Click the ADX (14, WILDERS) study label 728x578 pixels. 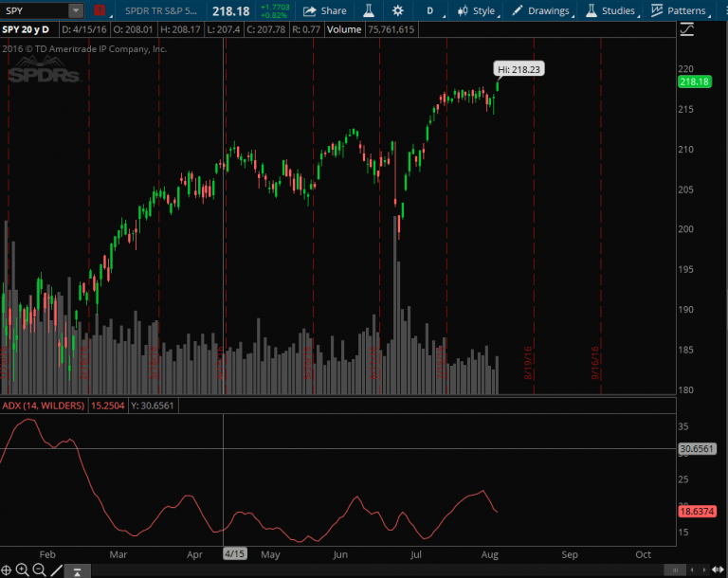pyautogui.click(x=44, y=406)
